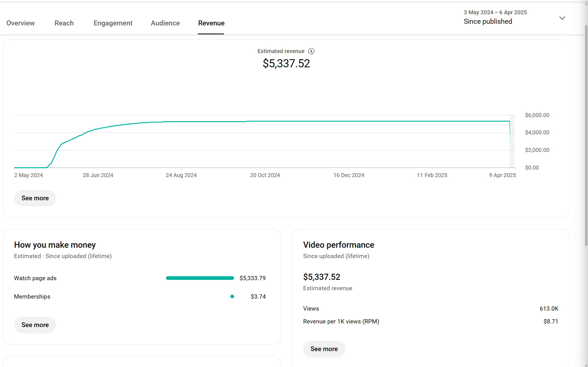Select the Revenue tab
The height and width of the screenshot is (367, 588).
click(211, 23)
